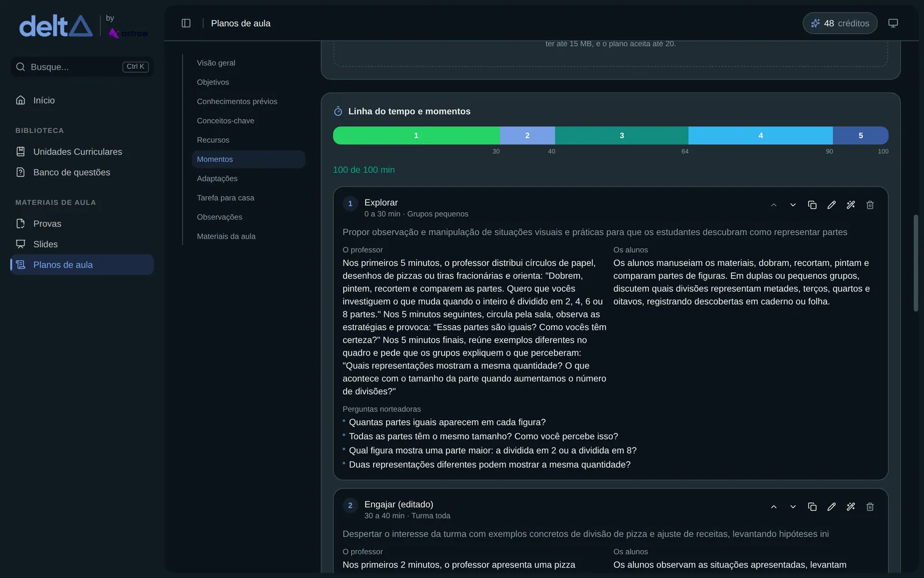Jump to Recursos section

(x=248, y=140)
